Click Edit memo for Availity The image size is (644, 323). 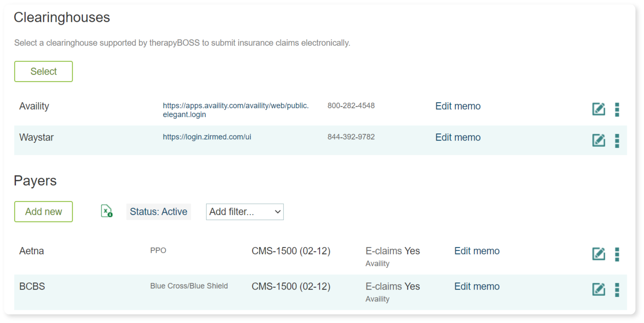coord(458,106)
